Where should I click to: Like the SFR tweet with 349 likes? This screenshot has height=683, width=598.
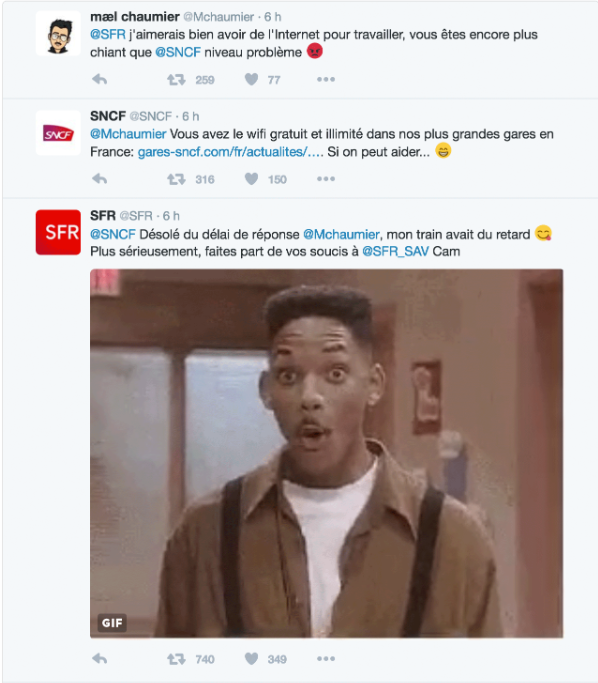pyautogui.click(x=251, y=659)
